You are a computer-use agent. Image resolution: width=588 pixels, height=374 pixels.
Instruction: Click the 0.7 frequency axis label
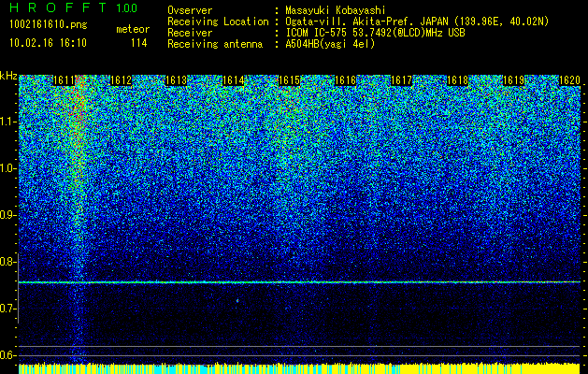[7, 309]
